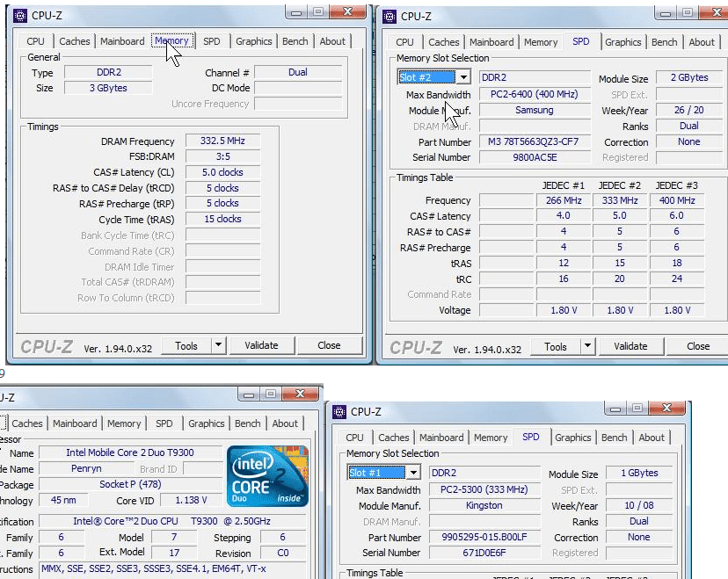
Task: Click Validate in the Slot #2 window
Action: [x=630, y=346]
